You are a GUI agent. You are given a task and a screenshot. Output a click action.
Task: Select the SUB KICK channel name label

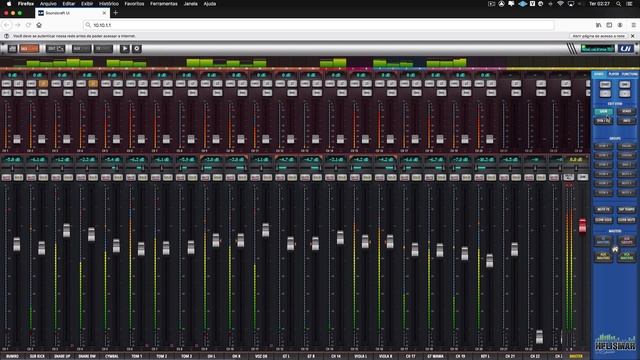pos(37,356)
